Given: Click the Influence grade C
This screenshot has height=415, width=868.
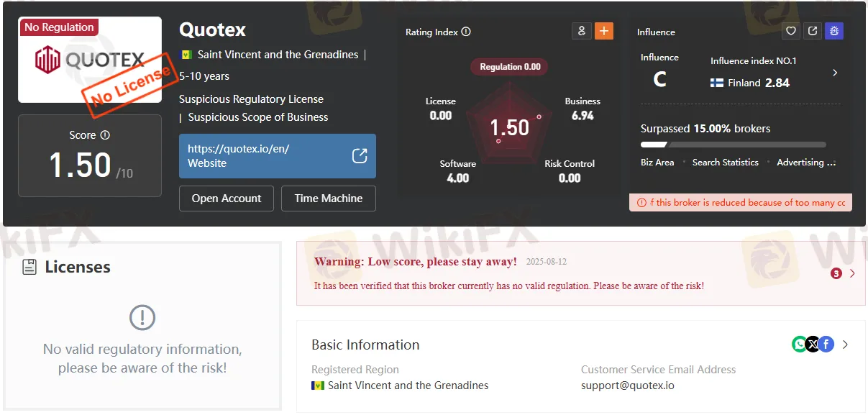Looking at the screenshot, I should click(x=659, y=80).
